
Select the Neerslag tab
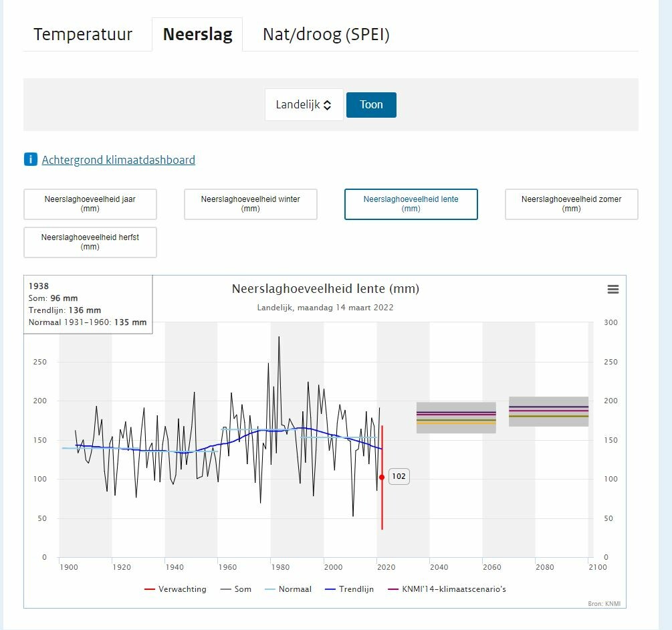[197, 35]
